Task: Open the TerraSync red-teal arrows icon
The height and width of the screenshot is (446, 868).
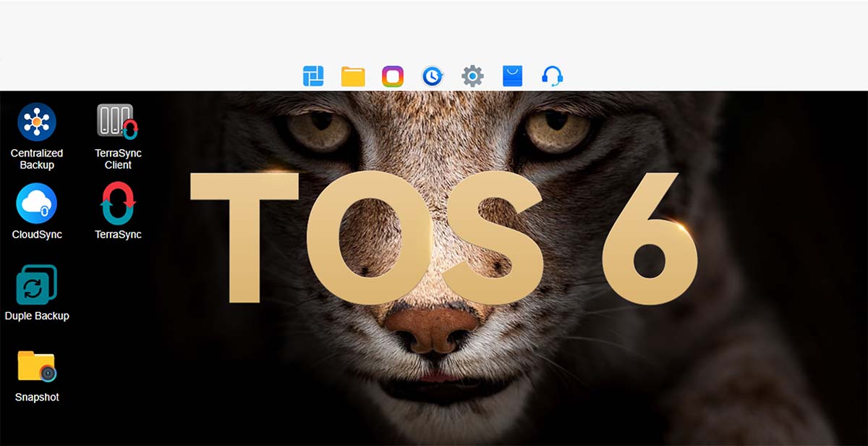Action: click(118, 203)
